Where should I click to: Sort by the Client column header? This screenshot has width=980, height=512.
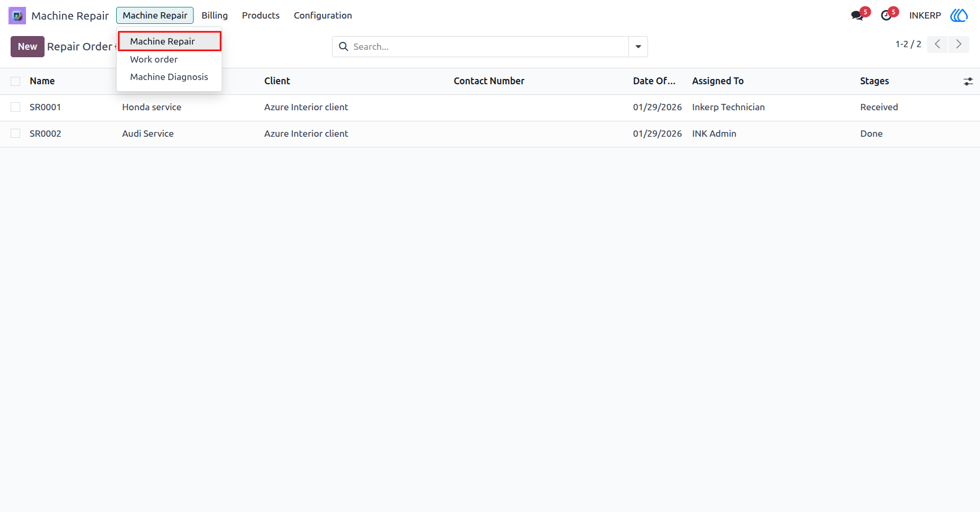(277, 81)
